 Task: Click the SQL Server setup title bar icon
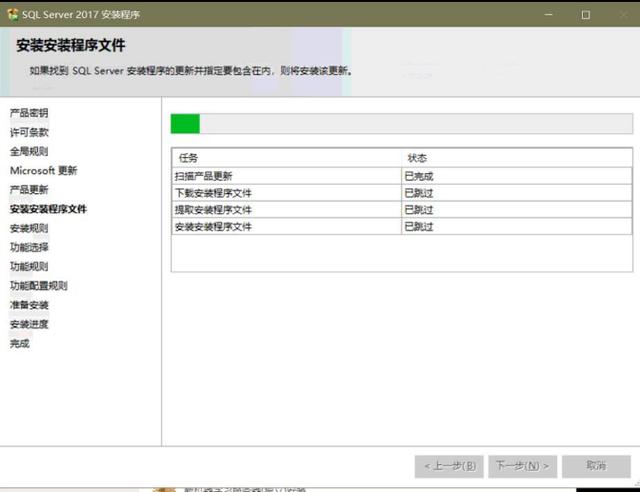pyautogui.click(x=13, y=14)
